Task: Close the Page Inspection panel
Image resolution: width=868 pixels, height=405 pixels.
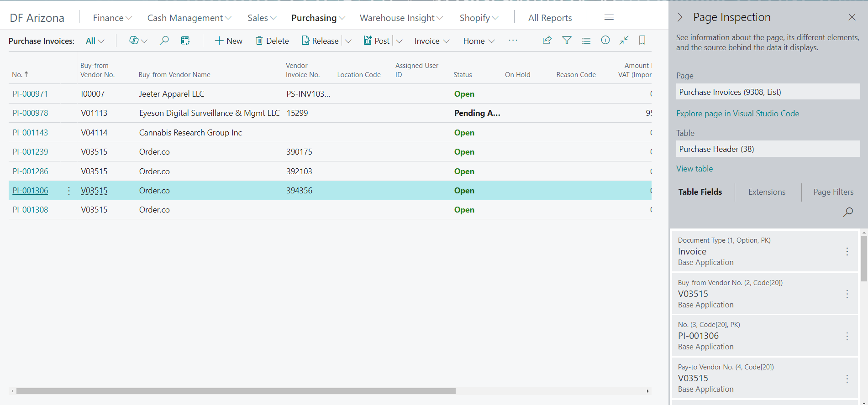Action: click(x=852, y=17)
